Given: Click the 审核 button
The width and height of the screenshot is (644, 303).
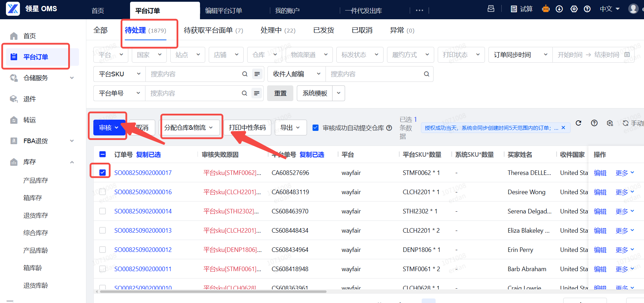Looking at the screenshot, I should pyautogui.click(x=109, y=128).
